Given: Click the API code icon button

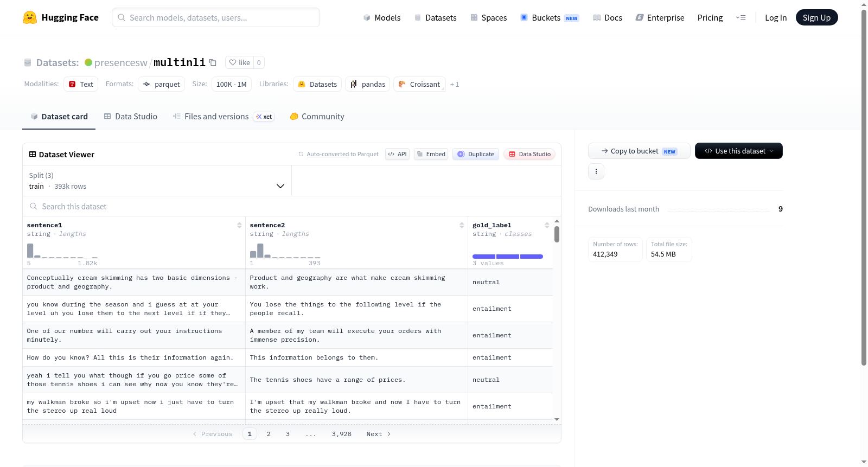Looking at the screenshot, I should tap(397, 154).
